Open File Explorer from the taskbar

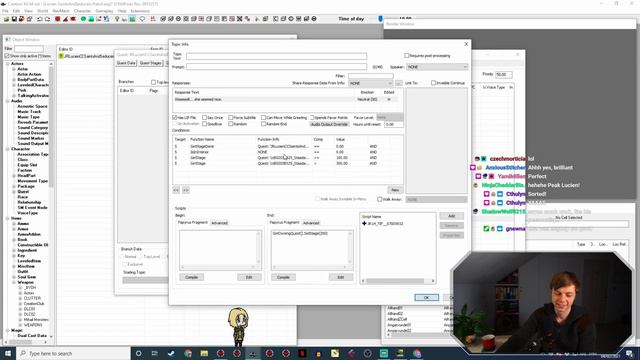(x=204, y=353)
